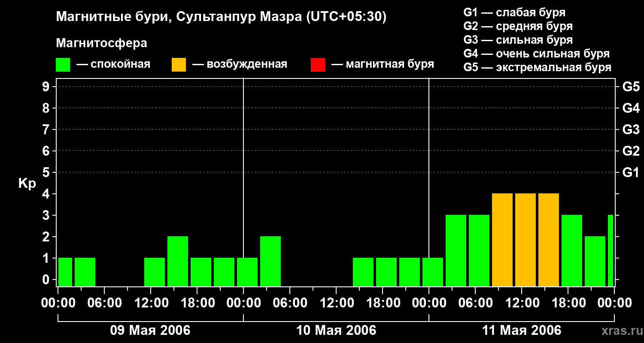Select the "11 Мая 2006" date label

pyautogui.click(x=522, y=331)
